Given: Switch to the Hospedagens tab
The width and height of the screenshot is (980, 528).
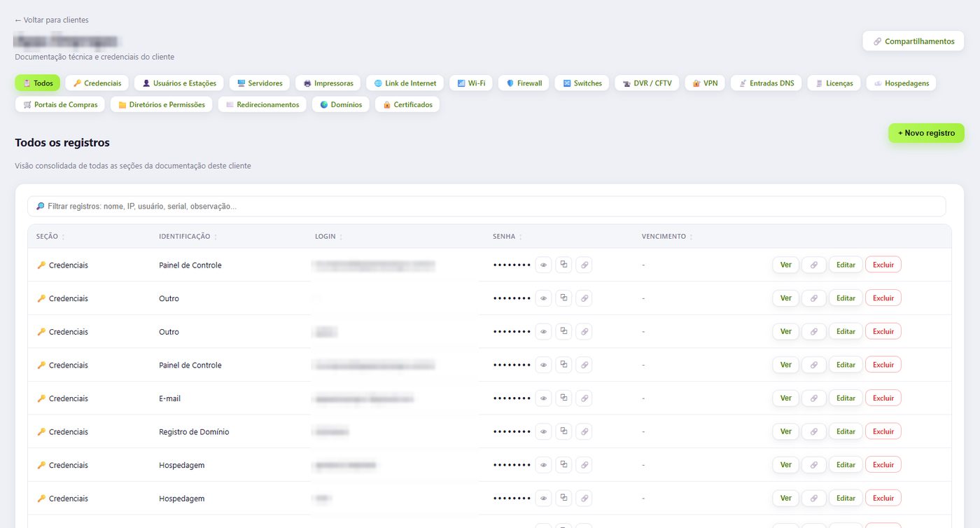Looking at the screenshot, I should (901, 83).
